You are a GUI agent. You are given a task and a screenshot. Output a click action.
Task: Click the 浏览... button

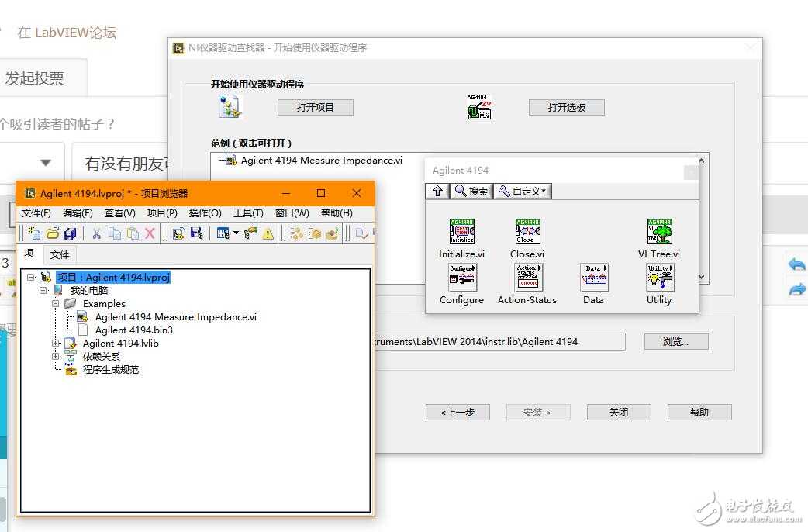tap(676, 341)
